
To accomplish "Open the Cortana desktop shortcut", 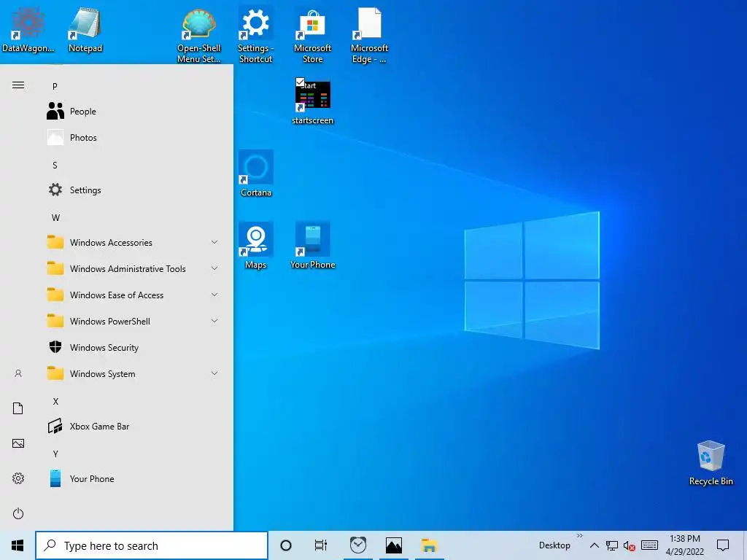I will (256, 174).
